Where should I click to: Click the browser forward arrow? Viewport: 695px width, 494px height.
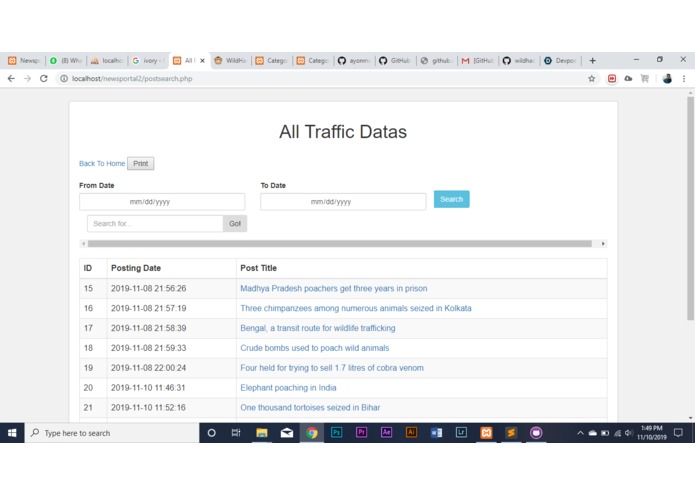27,78
